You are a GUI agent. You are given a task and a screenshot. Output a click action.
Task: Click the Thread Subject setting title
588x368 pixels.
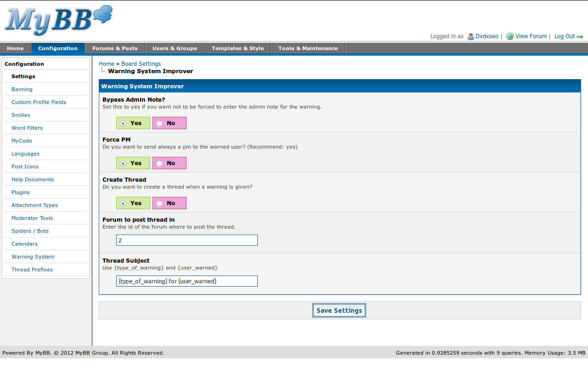126,261
